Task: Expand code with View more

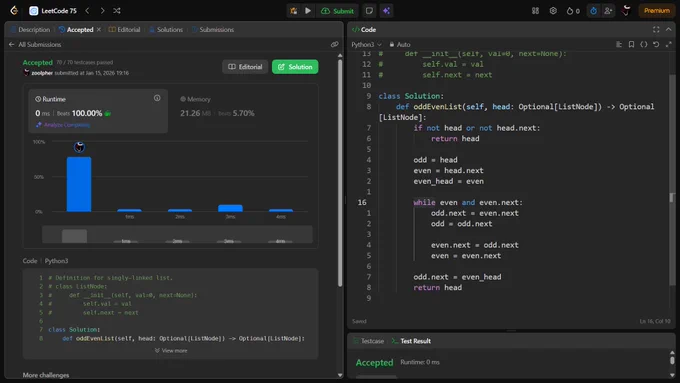Action: point(171,350)
